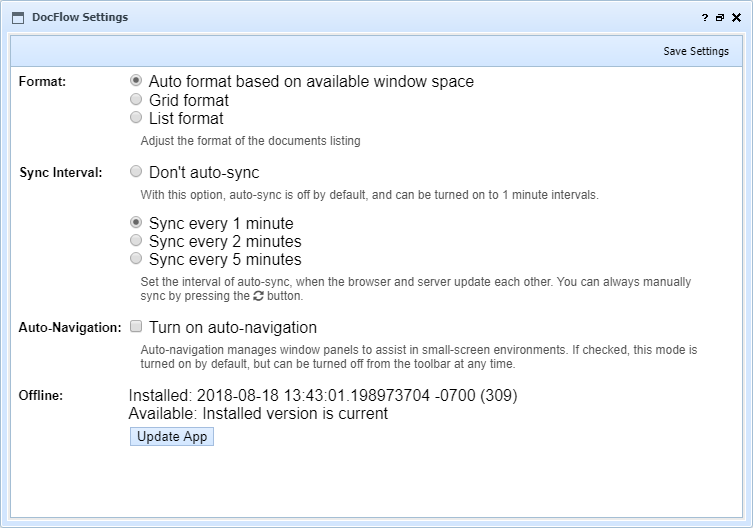Click Save Settings in the toolbar

click(x=696, y=51)
